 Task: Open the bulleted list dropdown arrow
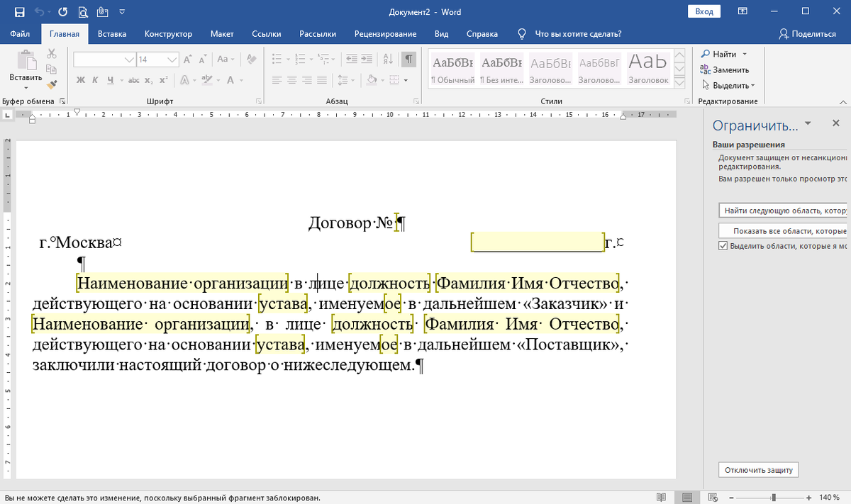(288, 60)
